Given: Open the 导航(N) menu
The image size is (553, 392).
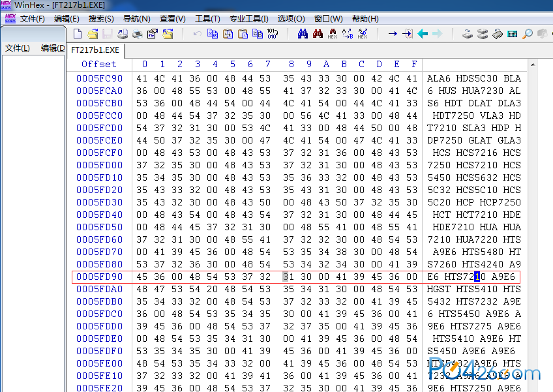Looking at the screenshot, I should tap(137, 19).
